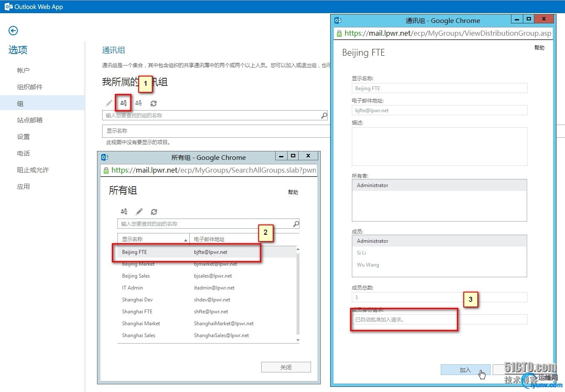Click the refresh icon in main groups toolbar
Image resolution: width=565 pixels, height=392 pixels.
click(154, 103)
